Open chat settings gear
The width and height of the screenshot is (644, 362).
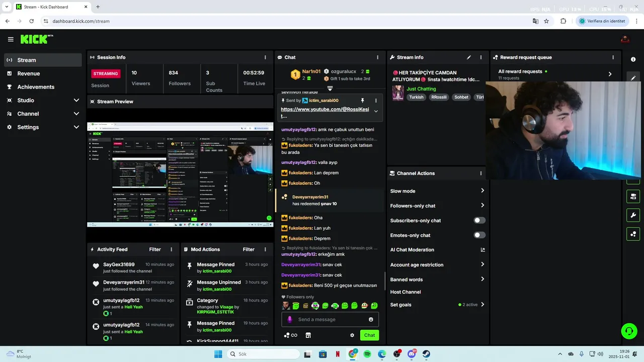[352, 335]
